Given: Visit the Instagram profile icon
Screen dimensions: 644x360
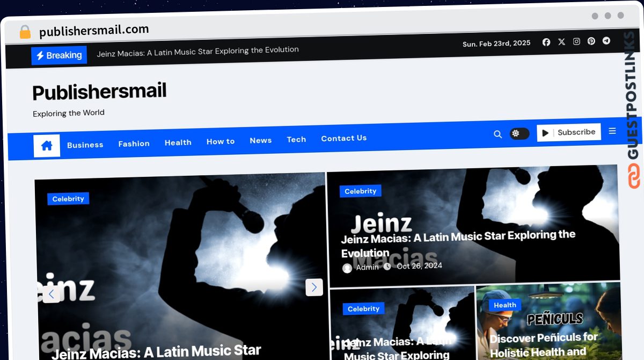Looking at the screenshot, I should [576, 41].
